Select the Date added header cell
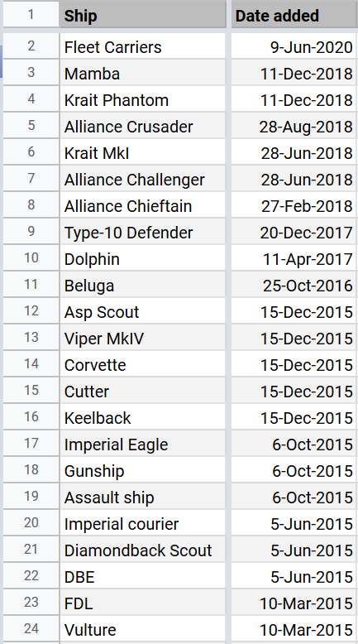Screen dimensions: 358x644 (x=294, y=16)
